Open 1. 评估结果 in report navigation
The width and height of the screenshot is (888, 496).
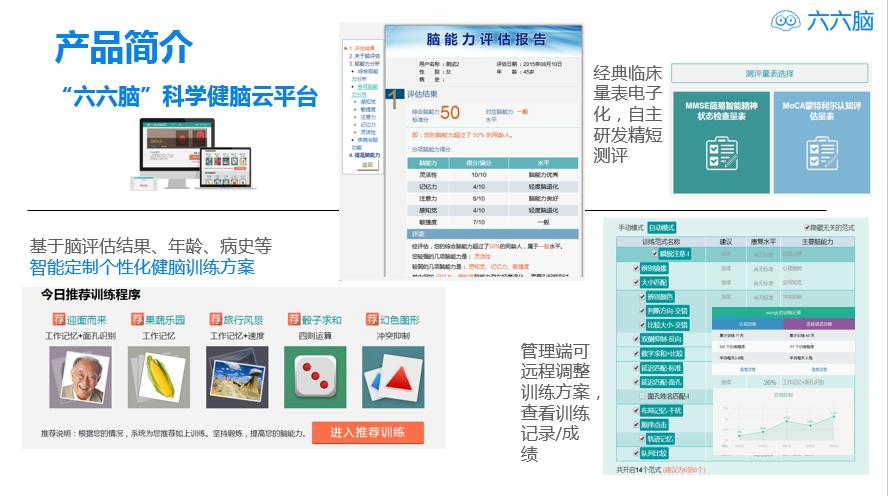(362, 49)
